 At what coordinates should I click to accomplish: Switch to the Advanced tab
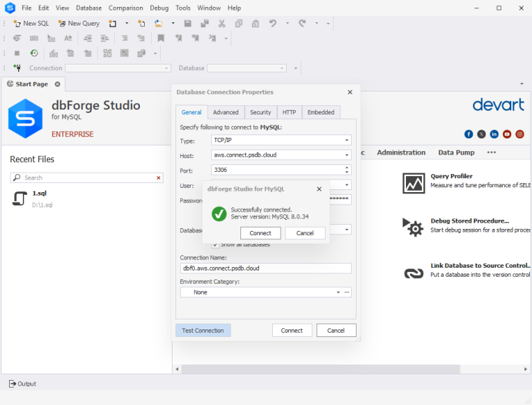coord(226,112)
